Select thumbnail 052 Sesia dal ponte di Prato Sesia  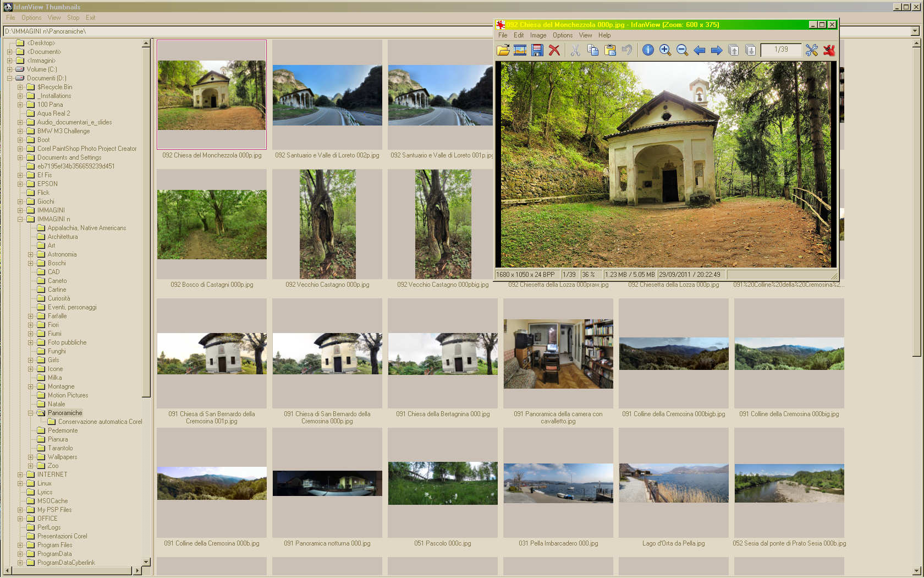pyautogui.click(x=789, y=483)
